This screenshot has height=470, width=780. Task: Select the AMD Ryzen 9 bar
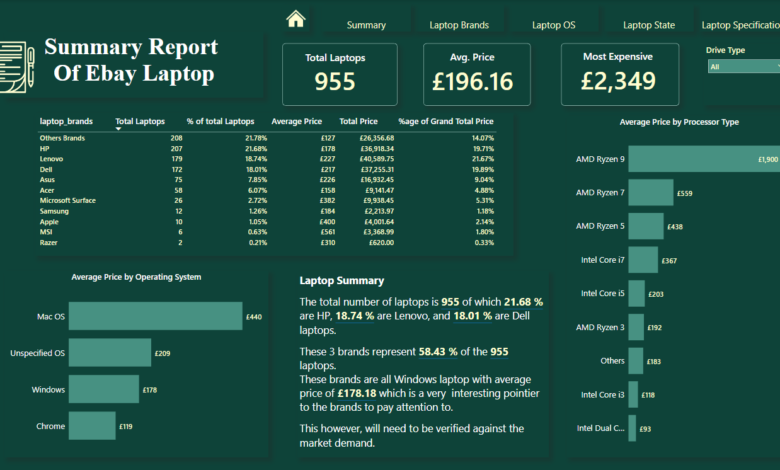click(704, 159)
